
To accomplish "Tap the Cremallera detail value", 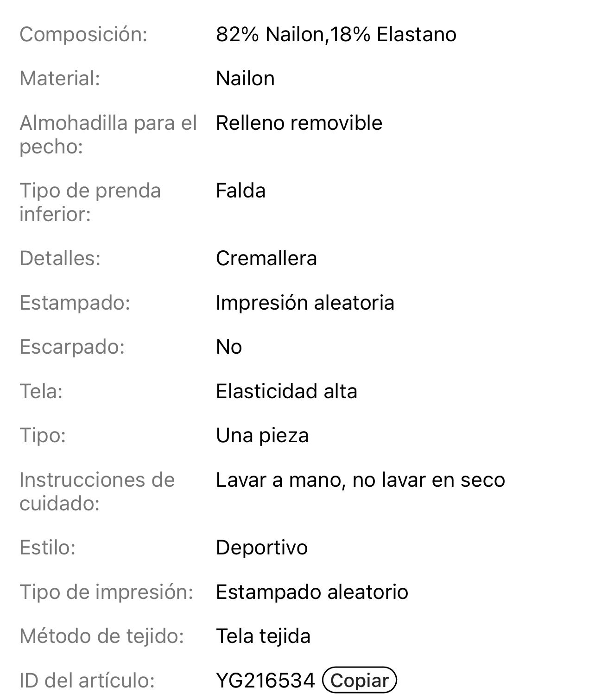I will (266, 258).
